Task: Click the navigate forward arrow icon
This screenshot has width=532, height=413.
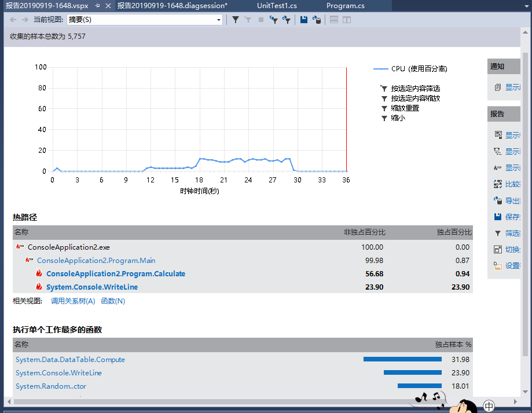Action: point(25,20)
